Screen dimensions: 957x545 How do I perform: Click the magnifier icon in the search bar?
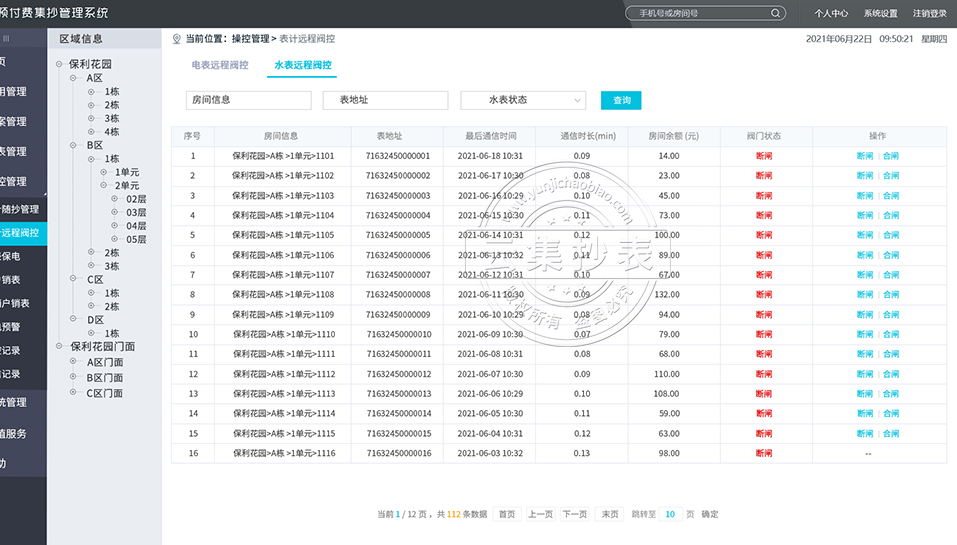(x=777, y=14)
